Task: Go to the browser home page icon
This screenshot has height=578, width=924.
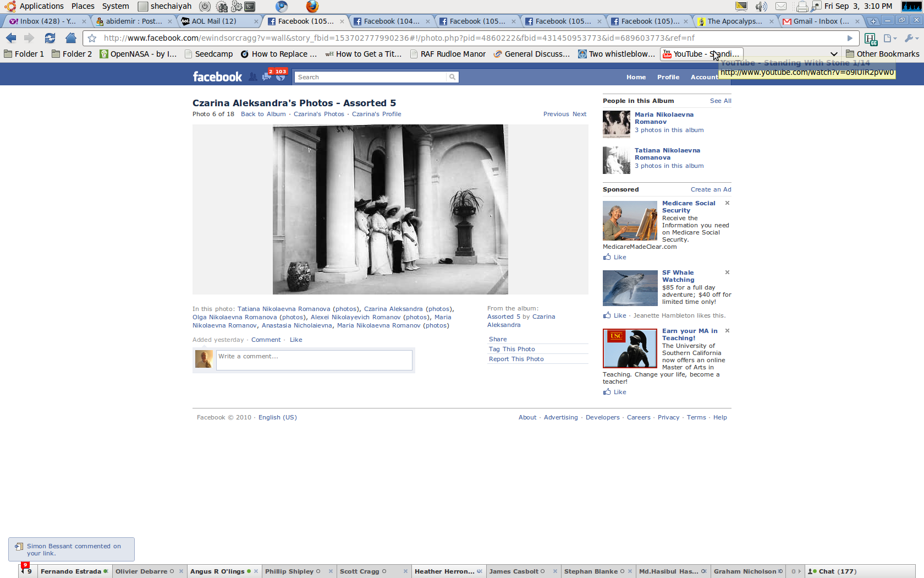Action: point(70,38)
